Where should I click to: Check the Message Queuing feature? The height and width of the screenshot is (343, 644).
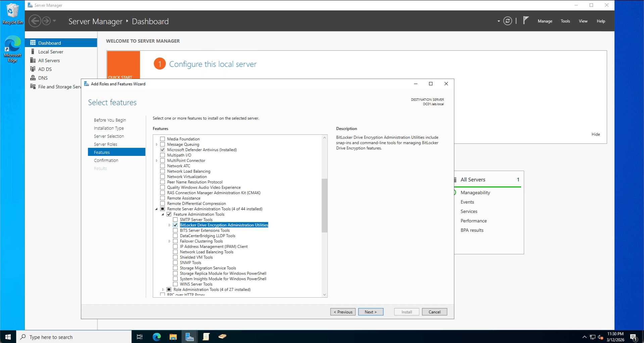click(162, 144)
